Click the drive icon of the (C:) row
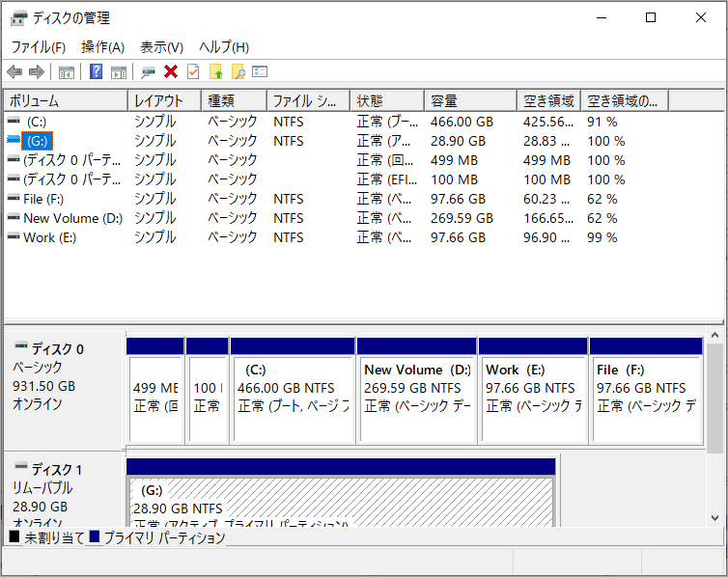The width and height of the screenshot is (728, 577). click(x=14, y=121)
